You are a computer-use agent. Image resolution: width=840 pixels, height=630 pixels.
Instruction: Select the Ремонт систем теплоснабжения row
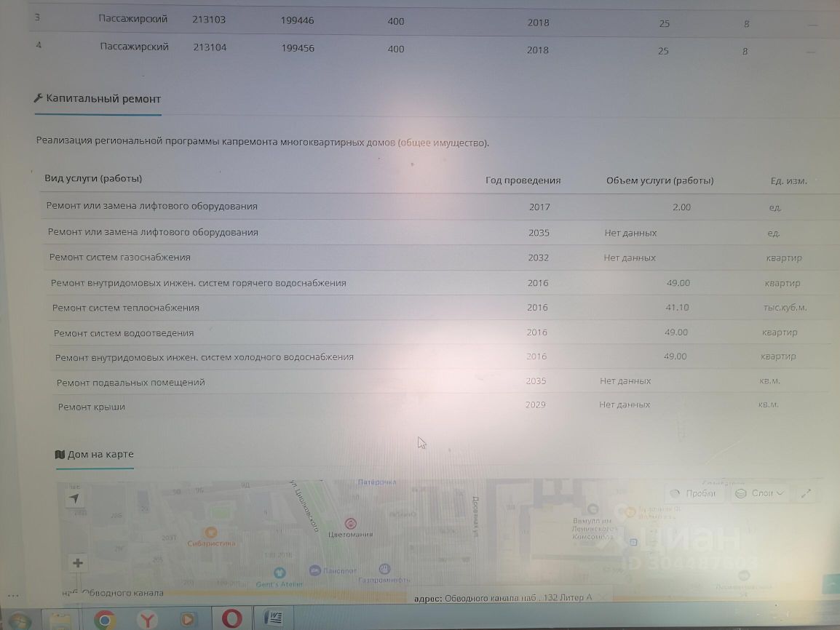[x=443, y=308]
